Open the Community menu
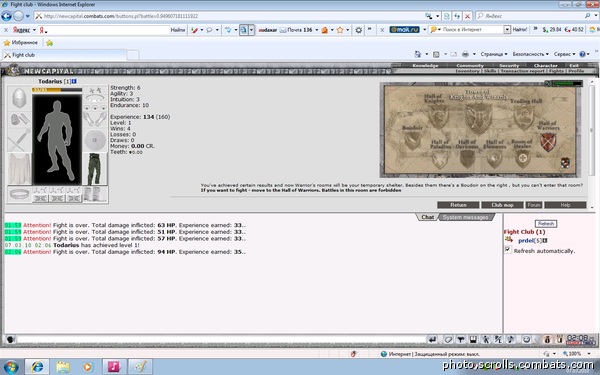600x375 pixels. (470, 65)
